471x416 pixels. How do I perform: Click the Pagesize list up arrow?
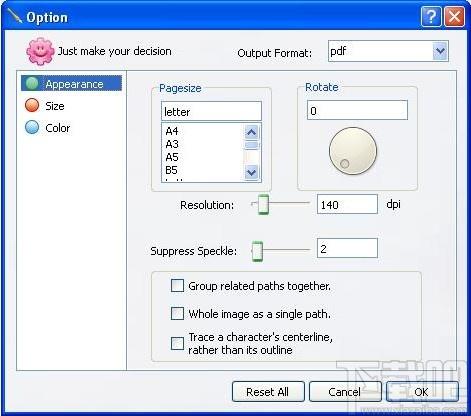point(251,132)
